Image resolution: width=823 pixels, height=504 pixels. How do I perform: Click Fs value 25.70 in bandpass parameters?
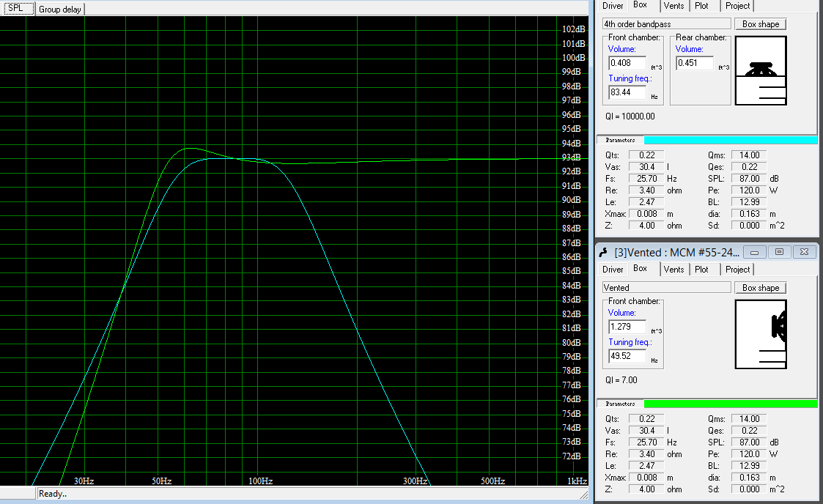(646, 179)
